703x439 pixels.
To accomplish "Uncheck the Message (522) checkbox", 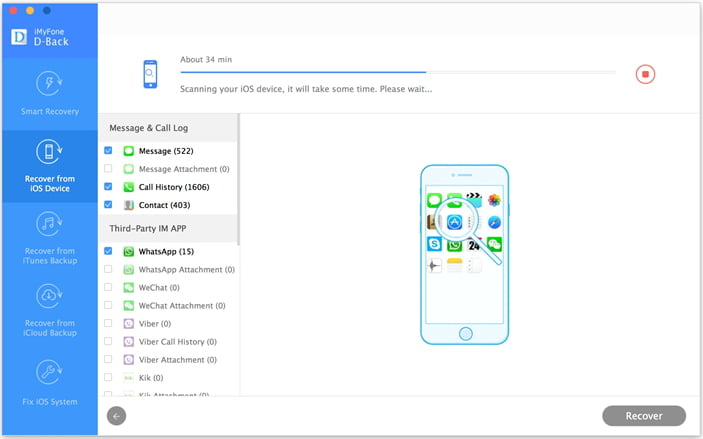I will click(108, 150).
